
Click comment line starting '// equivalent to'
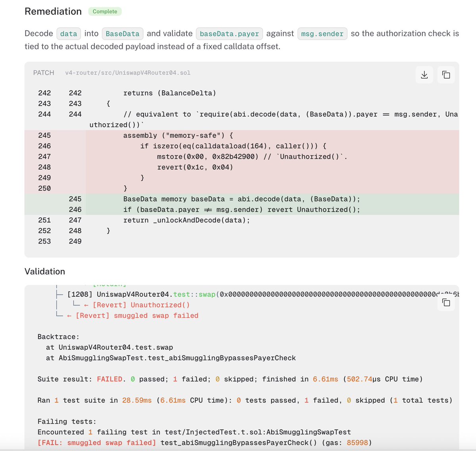274,119
